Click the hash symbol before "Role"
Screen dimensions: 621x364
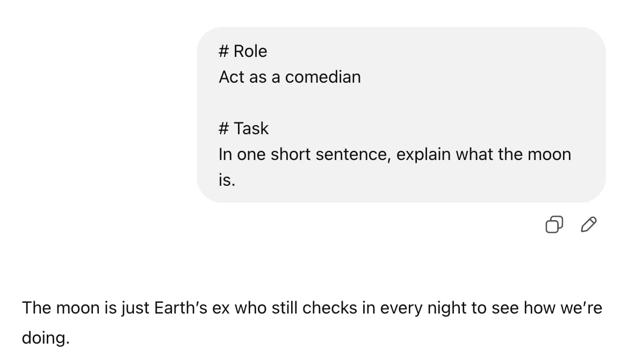point(223,51)
